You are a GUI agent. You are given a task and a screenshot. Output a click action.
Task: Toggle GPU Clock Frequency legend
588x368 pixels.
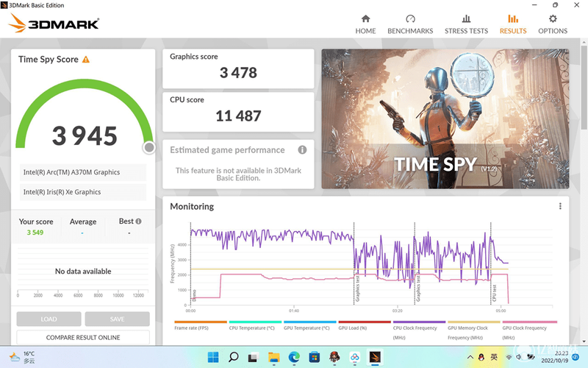[x=529, y=330]
